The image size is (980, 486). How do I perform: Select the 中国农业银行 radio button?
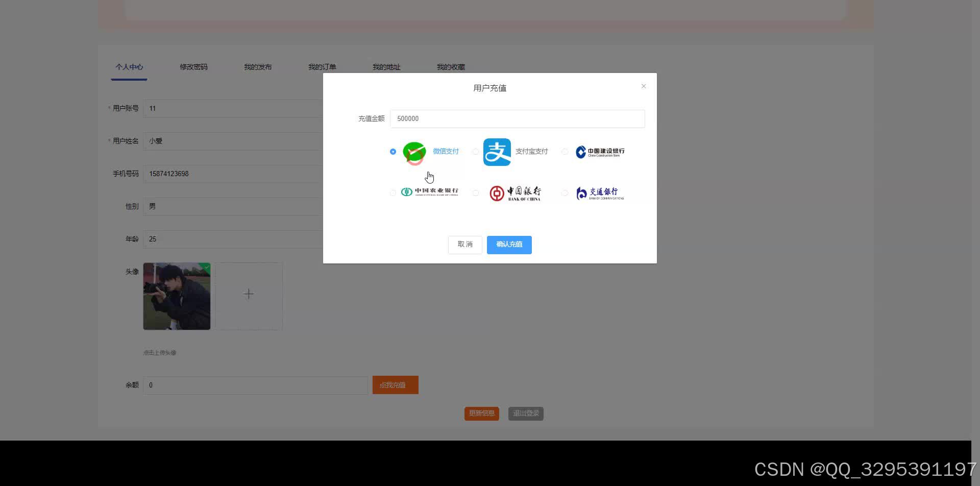pos(393,193)
